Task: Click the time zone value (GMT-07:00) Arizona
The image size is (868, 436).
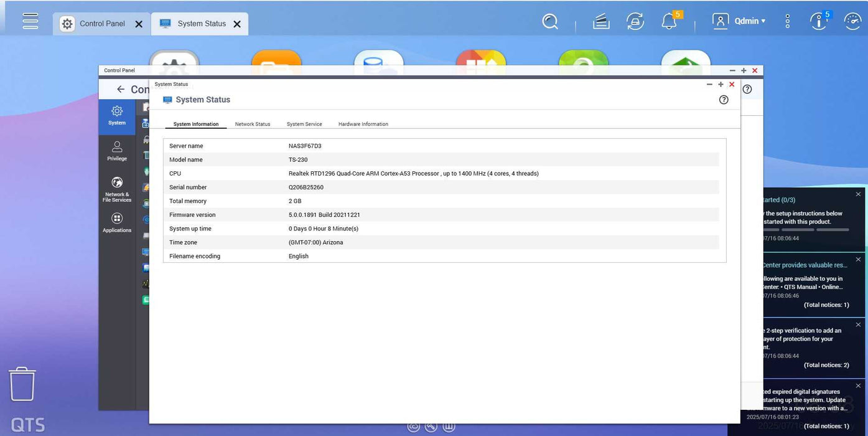Action: [x=315, y=242]
